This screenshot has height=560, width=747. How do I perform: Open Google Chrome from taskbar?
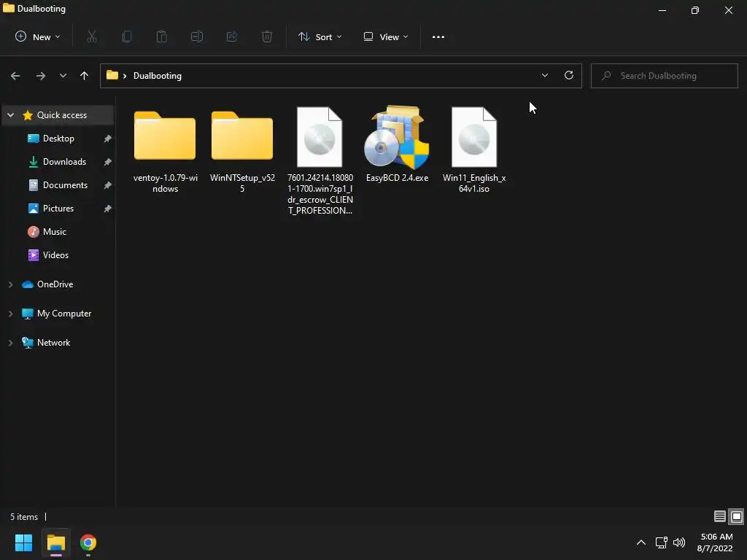[88, 542]
